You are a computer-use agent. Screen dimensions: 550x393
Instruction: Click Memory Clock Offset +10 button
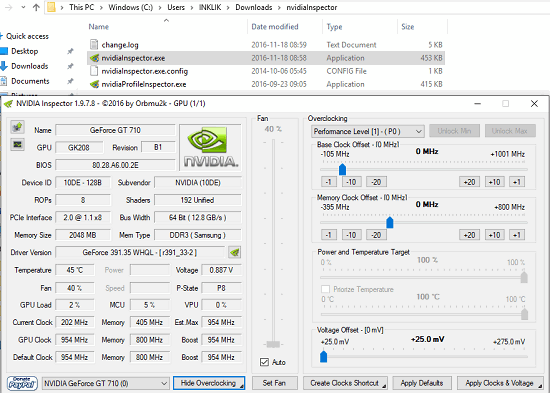[495, 235]
